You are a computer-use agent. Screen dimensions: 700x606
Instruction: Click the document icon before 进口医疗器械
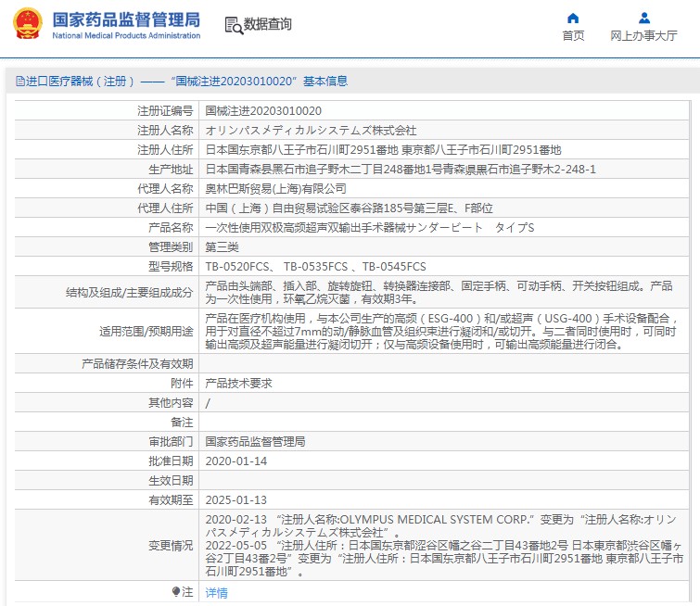(20, 82)
